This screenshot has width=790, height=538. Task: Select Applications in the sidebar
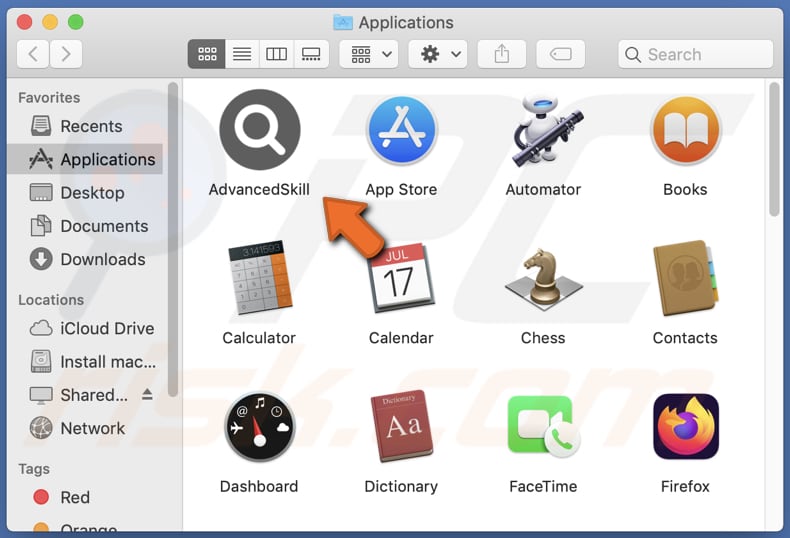[x=85, y=159]
